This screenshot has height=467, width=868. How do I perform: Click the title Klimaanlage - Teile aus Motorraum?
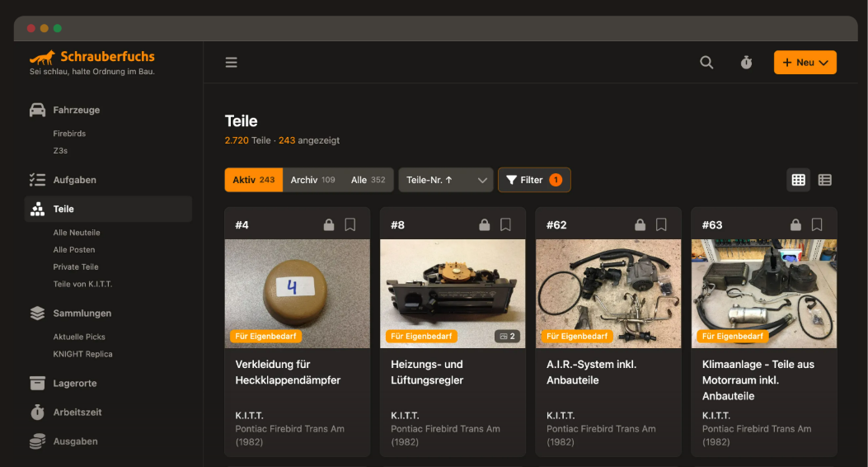758,380
